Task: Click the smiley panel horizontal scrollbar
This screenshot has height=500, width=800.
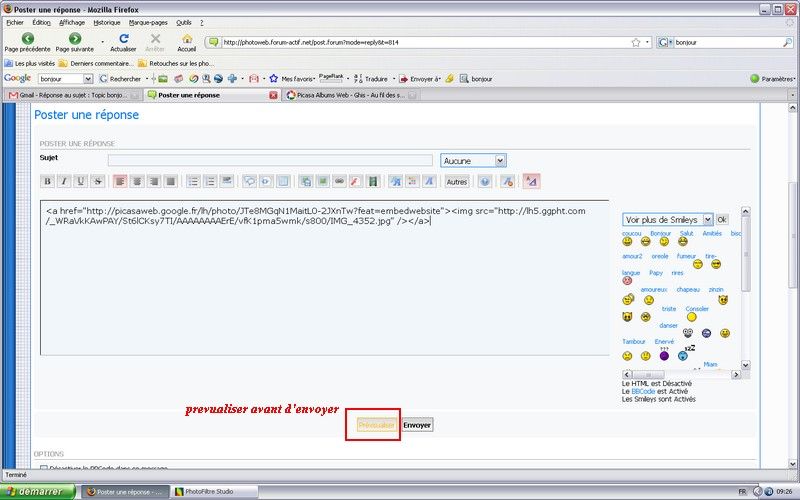Action: [x=682, y=374]
